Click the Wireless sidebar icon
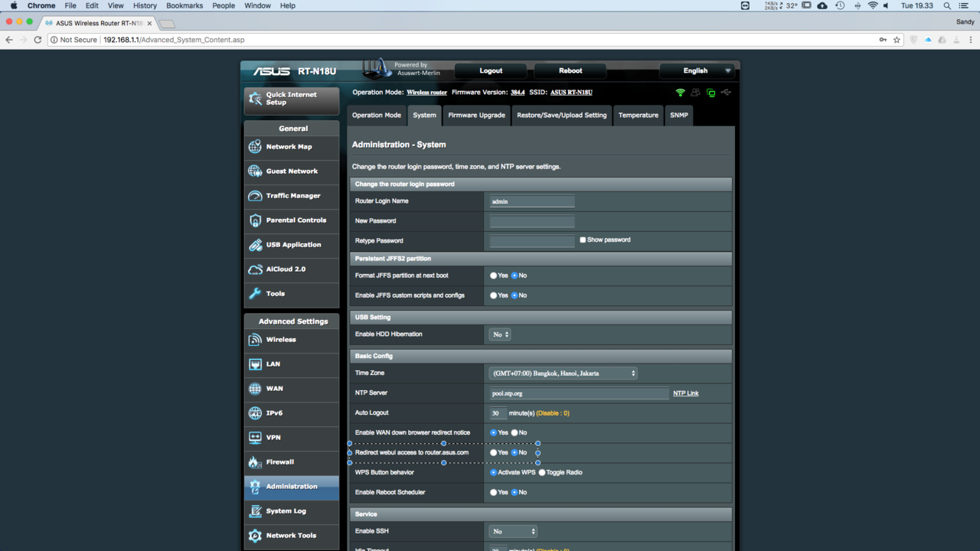980x551 pixels. 255,340
